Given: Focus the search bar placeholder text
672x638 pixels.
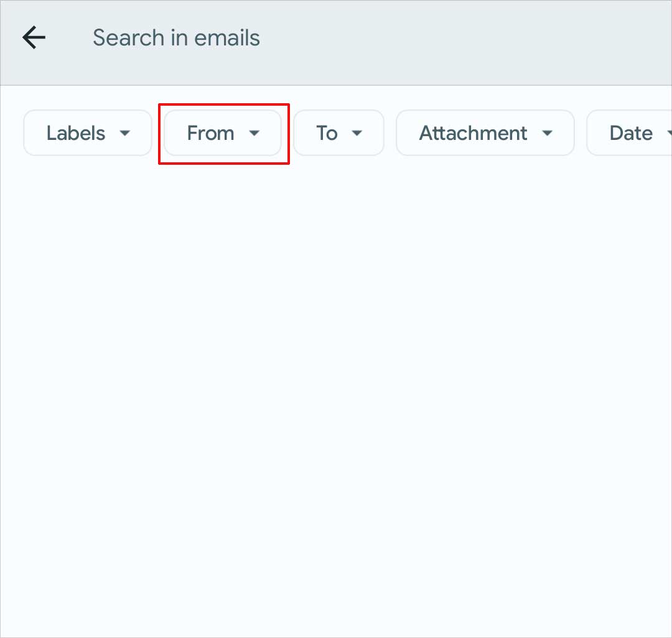Looking at the screenshot, I should [x=176, y=38].
